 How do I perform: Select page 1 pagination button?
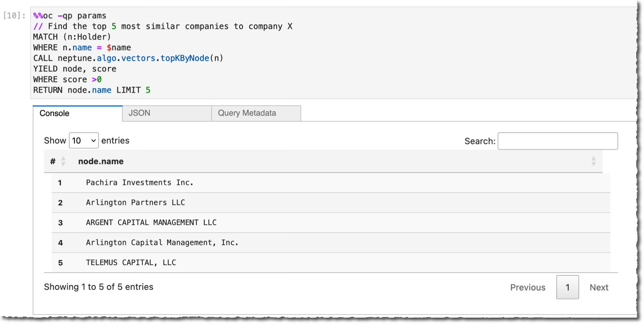tap(568, 287)
